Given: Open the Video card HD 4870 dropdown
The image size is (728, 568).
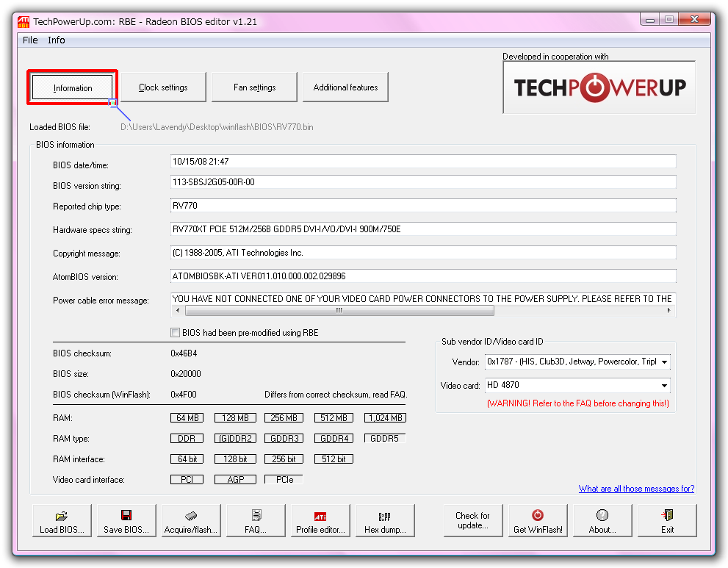Looking at the screenshot, I should pos(664,386).
